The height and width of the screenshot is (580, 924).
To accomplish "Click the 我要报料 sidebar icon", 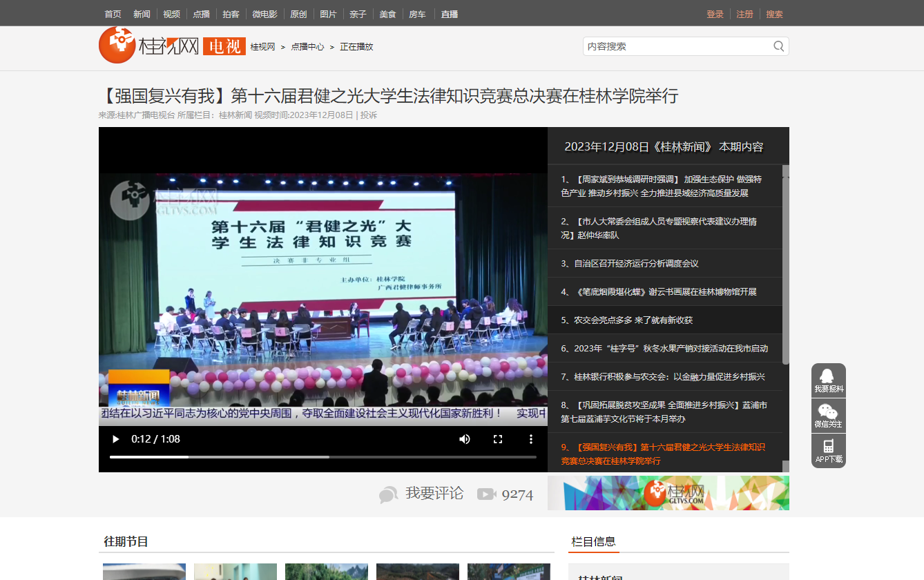I will click(x=828, y=380).
